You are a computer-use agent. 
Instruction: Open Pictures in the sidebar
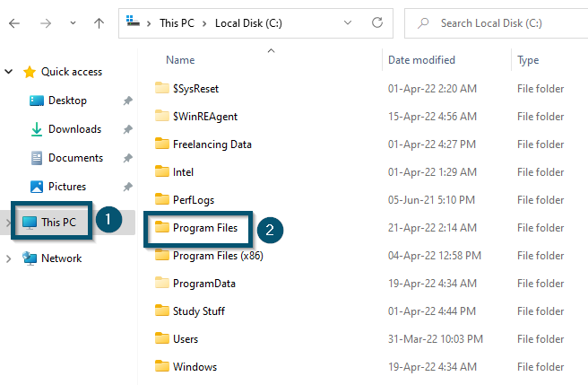(67, 187)
